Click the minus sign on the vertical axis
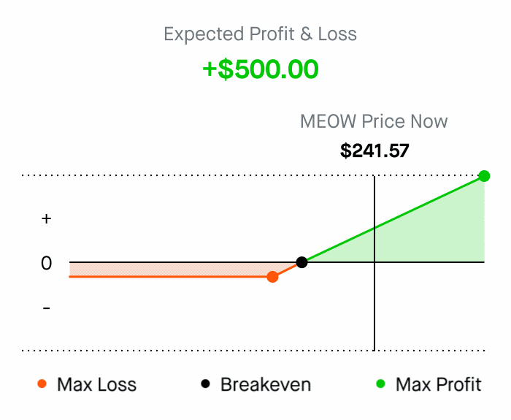511x420 pixels. pyautogui.click(x=47, y=308)
